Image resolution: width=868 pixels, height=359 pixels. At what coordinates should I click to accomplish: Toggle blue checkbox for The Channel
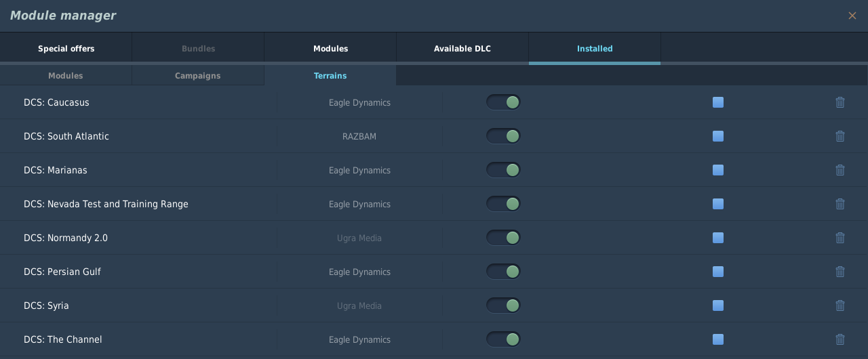coord(718,339)
